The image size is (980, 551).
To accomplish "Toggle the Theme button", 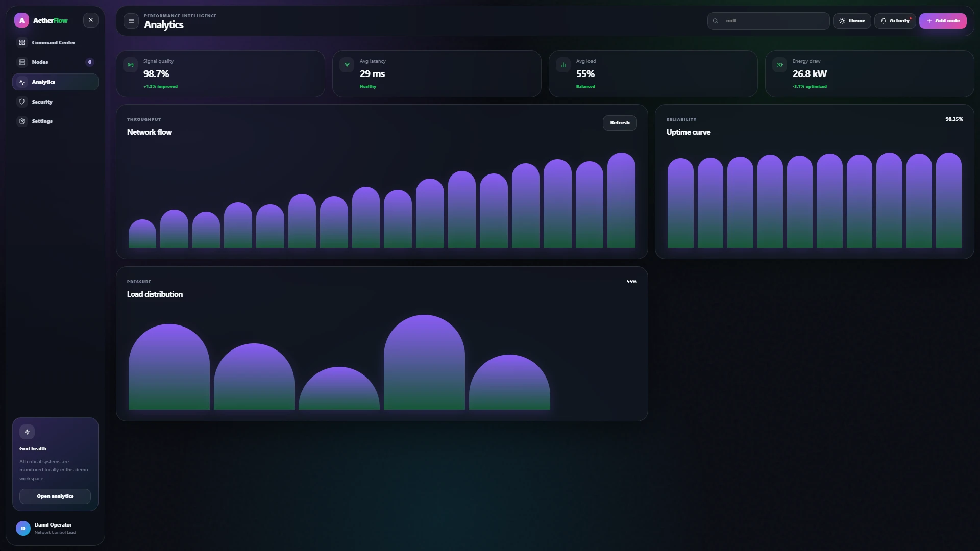I will tap(852, 21).
